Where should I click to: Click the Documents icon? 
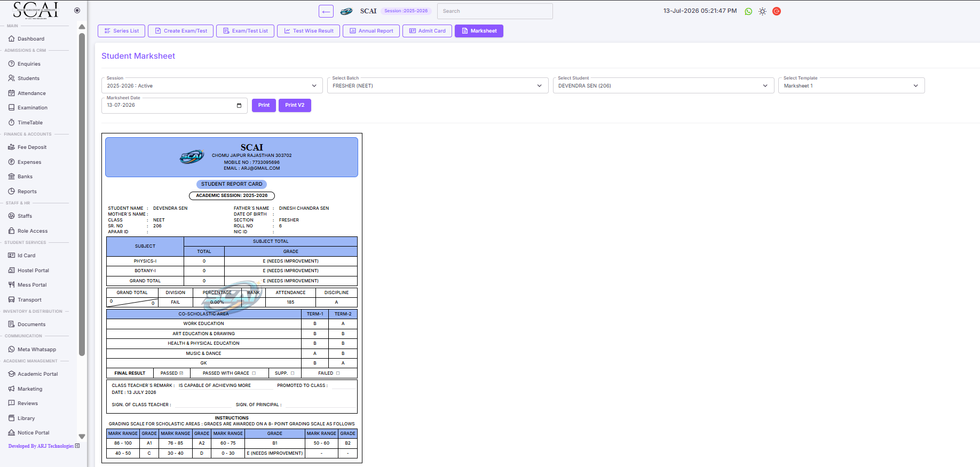[x=12, y=324]
